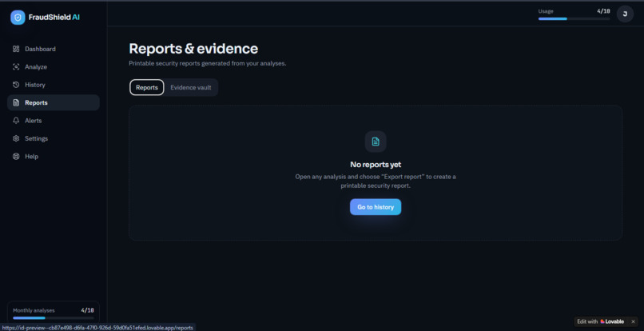Click the Analyze scan icon
Viewport: 644px width, 331px height.
16,67
